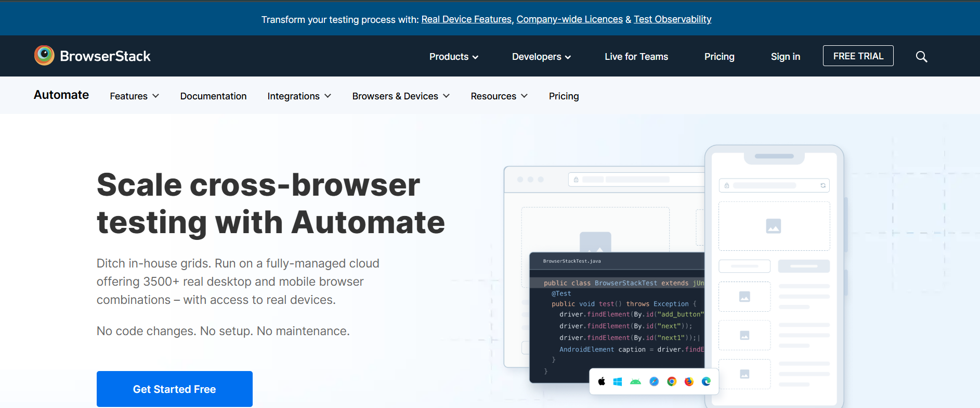Click the Edge icon in the illustration
Screen dimensions: 980x408
click(x=706, y=381)
